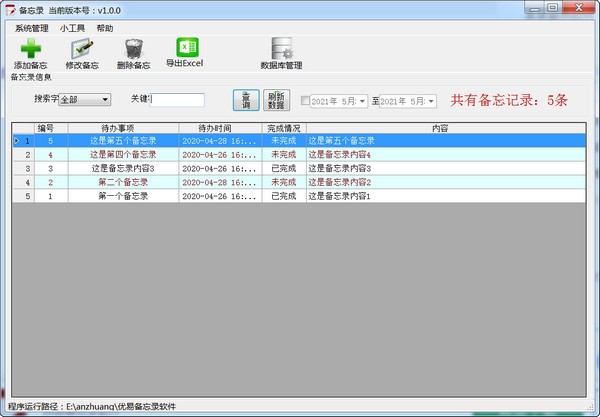Click the 完成情况 column header
The height and width of the screenshot is (417, 600).
point(284,128)
